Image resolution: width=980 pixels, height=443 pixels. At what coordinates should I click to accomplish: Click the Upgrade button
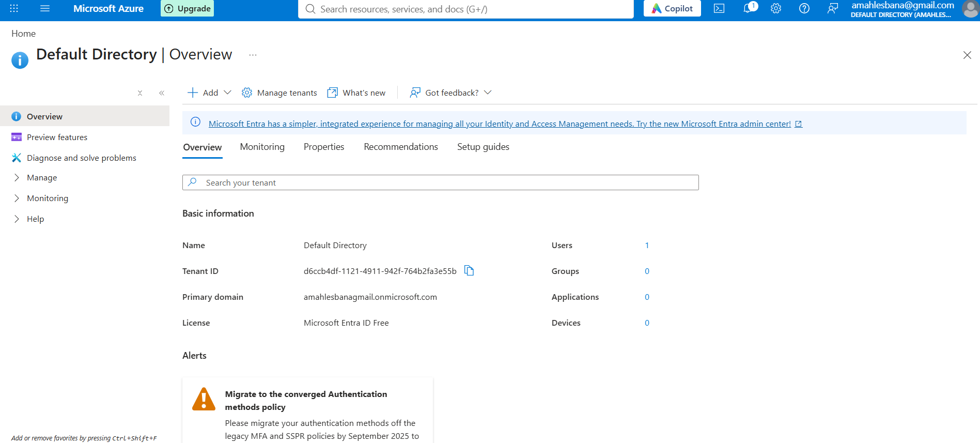pos(188,8)
